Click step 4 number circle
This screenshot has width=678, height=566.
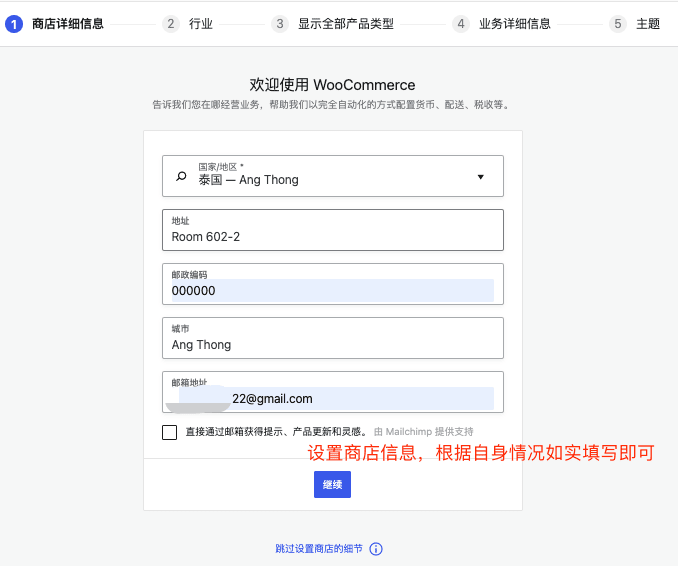(461, 24)
